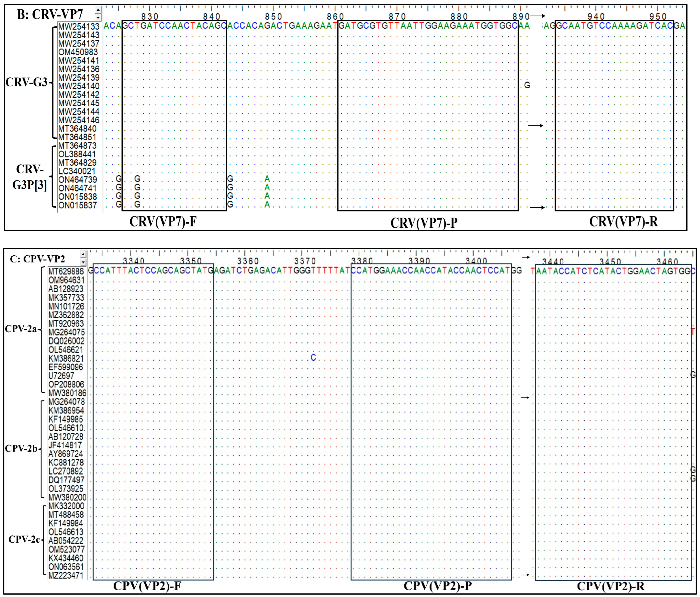Select sequence MW380200 in CPV list
The width and height of the screenshot is (700, 597).
(x=67, y=497)
